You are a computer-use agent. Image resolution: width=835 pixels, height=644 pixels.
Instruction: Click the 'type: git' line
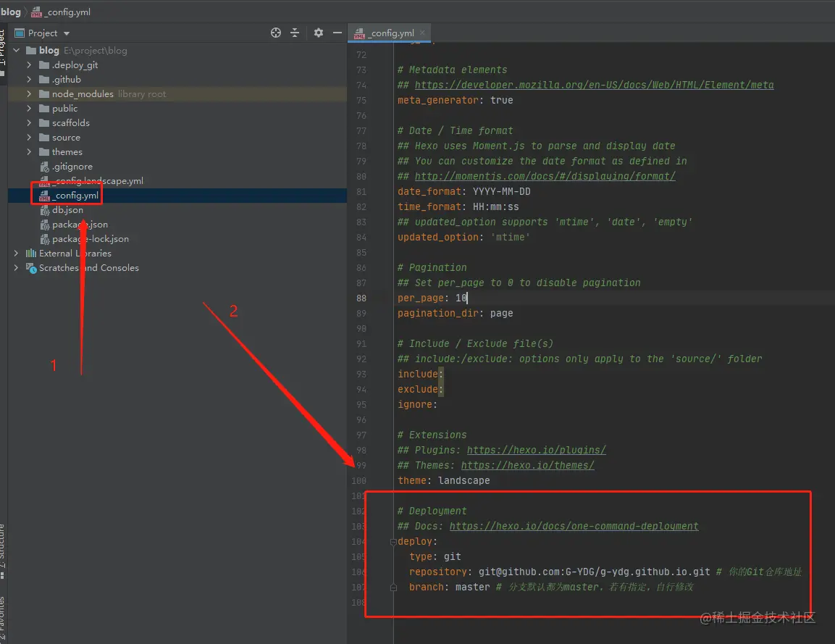[435, 556]
